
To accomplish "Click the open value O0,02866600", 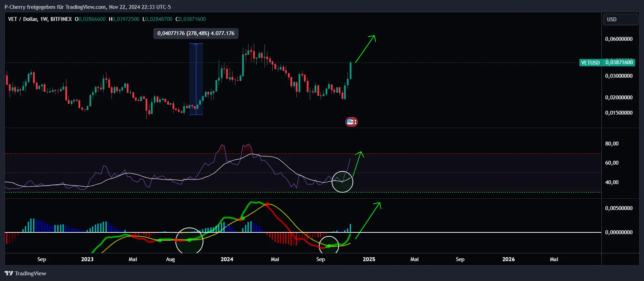I will (90, 19).
